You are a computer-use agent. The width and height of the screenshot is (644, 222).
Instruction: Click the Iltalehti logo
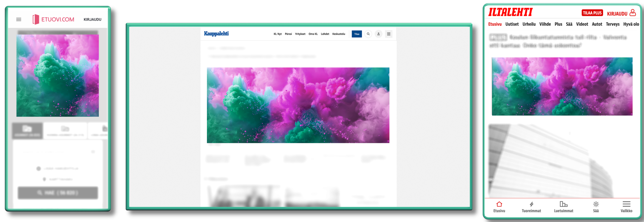tap(510, 12)
